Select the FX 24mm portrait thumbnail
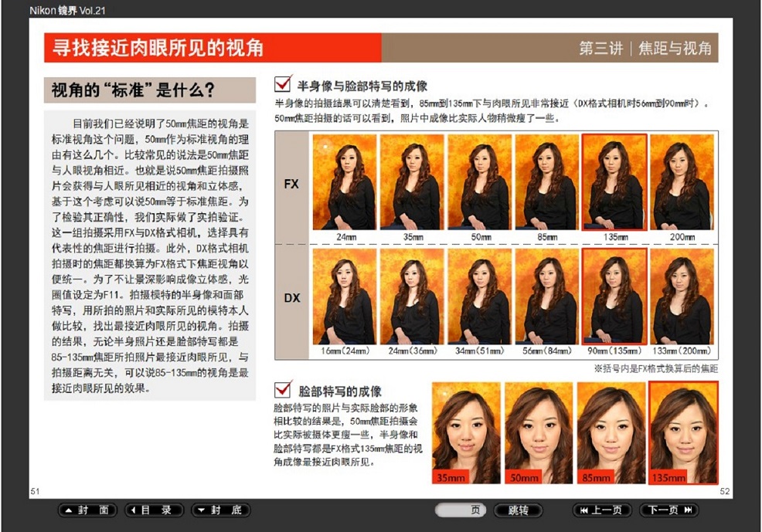Image resolution: width=762 pixels, height=532 pixels. (x=344, y=182)
